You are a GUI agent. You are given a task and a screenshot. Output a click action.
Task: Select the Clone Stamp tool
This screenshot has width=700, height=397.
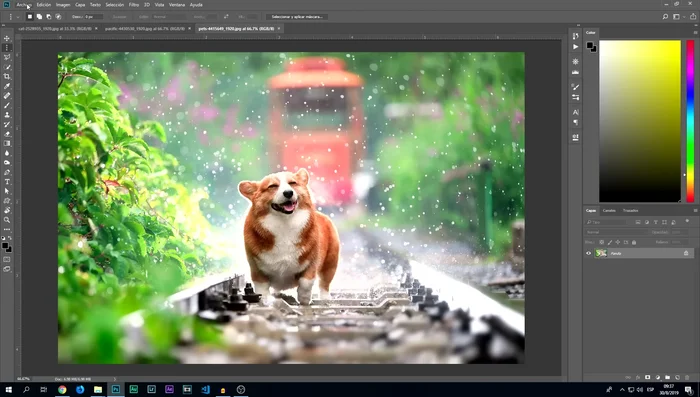[7, 115]
